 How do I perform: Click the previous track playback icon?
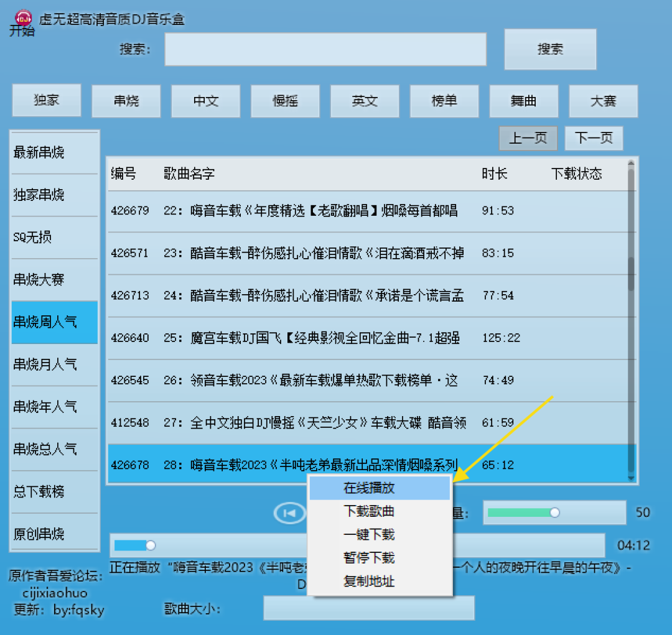point(289,512)
